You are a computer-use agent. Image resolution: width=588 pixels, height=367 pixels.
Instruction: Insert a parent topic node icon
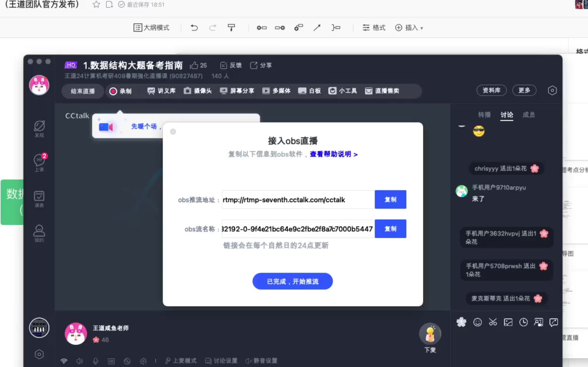click(x=298, y=28)
